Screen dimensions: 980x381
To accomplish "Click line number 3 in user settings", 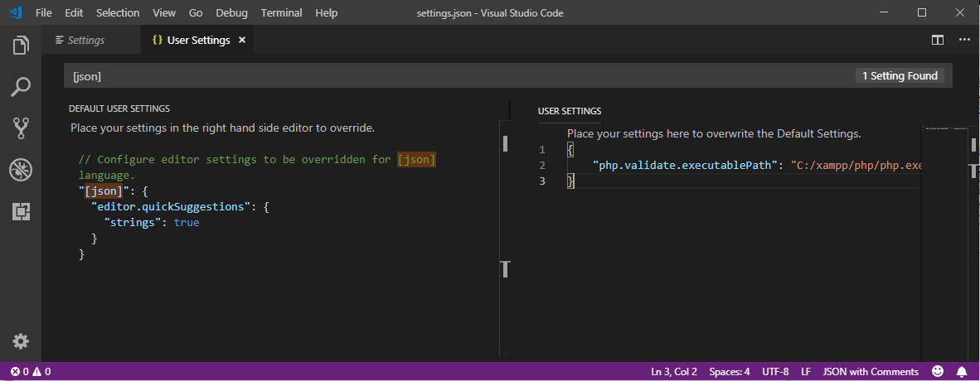I will (542, 181).
